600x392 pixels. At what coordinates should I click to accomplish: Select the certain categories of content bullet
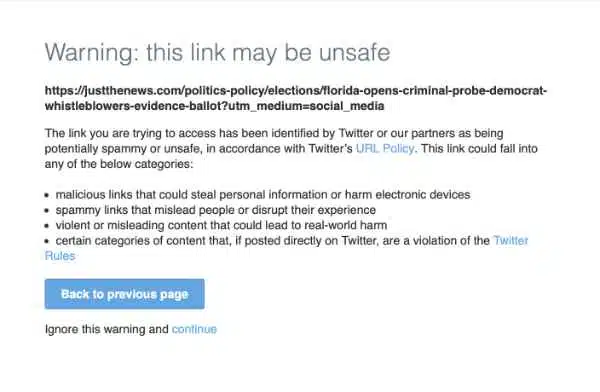[x=272, y=240]
